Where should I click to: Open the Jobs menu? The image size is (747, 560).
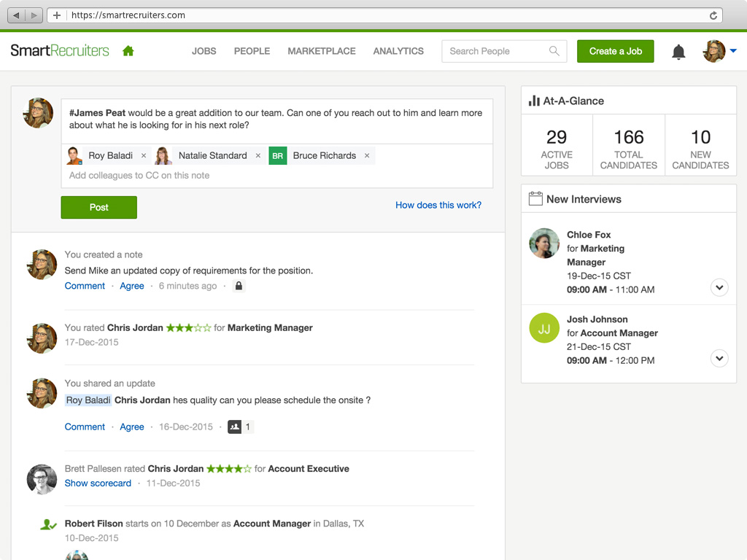(x=204, y=51)
